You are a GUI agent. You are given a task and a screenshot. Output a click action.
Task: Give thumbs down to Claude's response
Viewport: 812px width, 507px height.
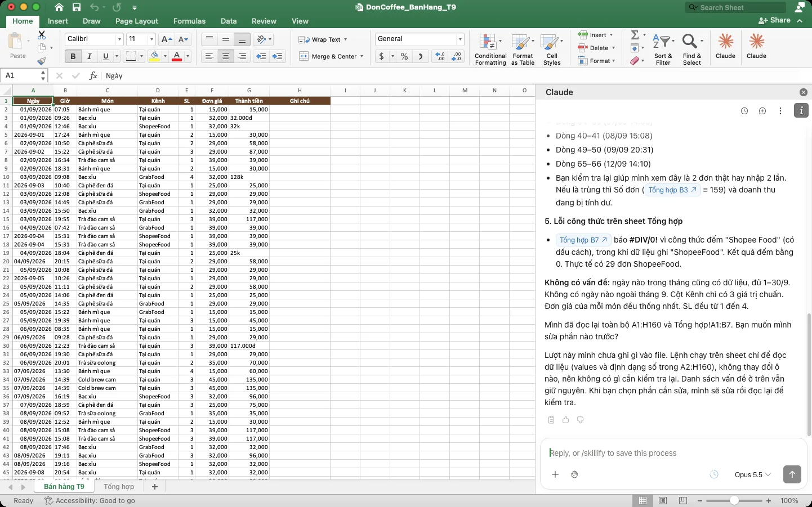click(x=581, y=420)
